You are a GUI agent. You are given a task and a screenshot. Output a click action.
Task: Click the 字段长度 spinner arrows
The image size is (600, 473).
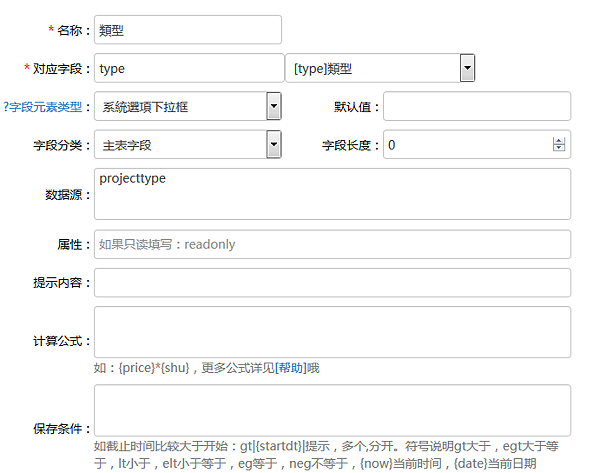pyautogui.click(x=559, y=145)
